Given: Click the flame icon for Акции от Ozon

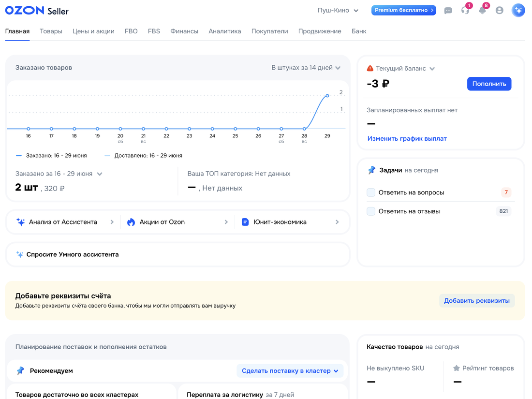Looking at the screenshot, I should 131,222.
